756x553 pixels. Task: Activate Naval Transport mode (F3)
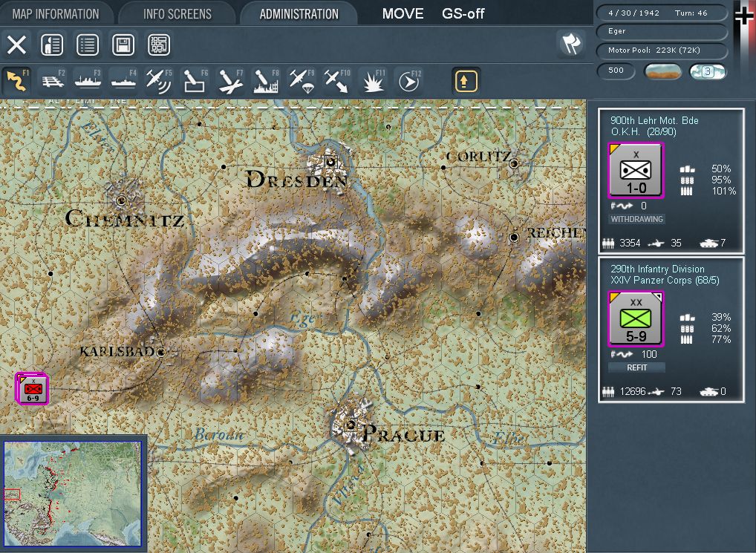coord(88,81)
